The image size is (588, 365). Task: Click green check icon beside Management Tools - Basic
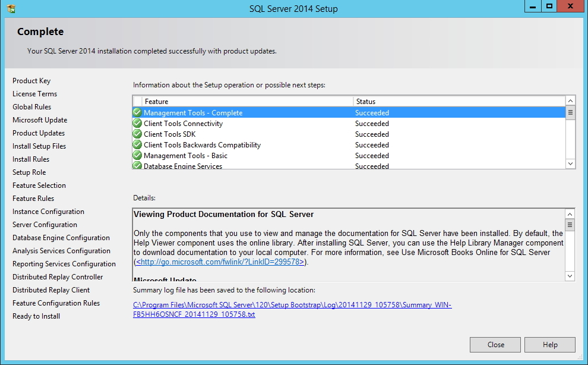click(137, 156)
